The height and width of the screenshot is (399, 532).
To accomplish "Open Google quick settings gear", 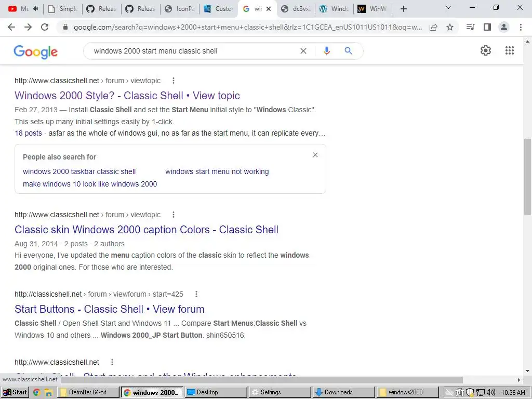I will point(486,50).
